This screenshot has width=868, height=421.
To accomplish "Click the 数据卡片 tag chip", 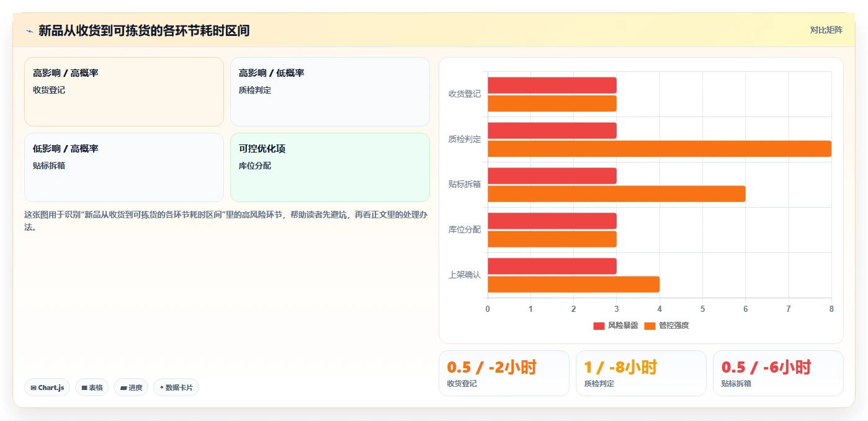I will tap(176, 388).
